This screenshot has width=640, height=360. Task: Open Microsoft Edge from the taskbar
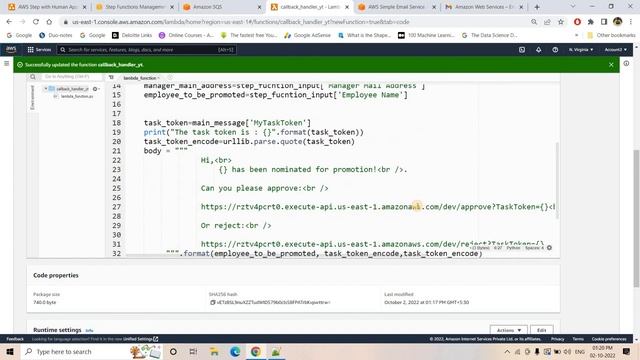(235, 351)
